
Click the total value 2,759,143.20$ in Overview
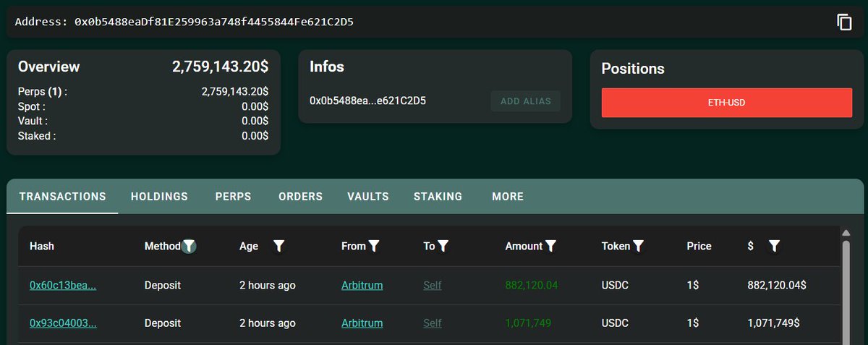[x=220, y=67]
